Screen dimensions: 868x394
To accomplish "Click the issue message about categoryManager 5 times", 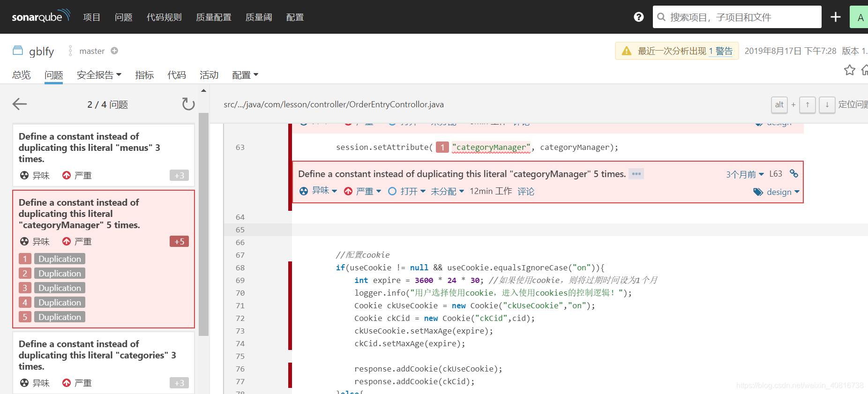I will coord(462,174).
